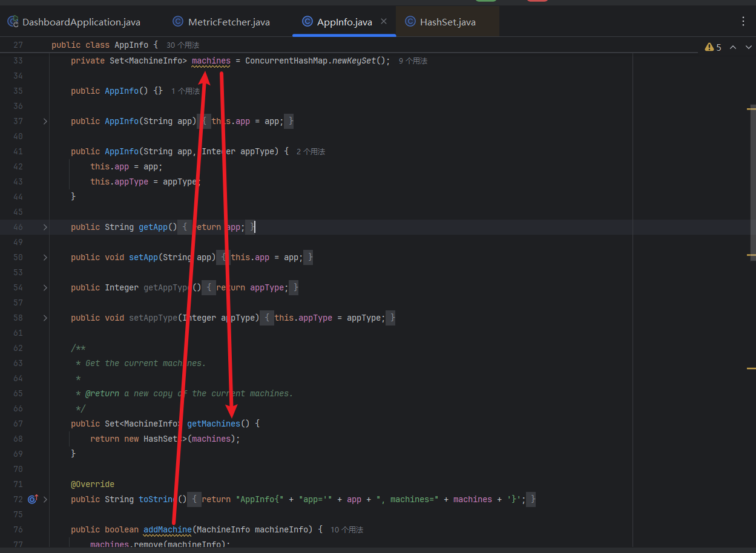Switch to the HashSet.java tab
756x553 pixels.
click(447, 22)
